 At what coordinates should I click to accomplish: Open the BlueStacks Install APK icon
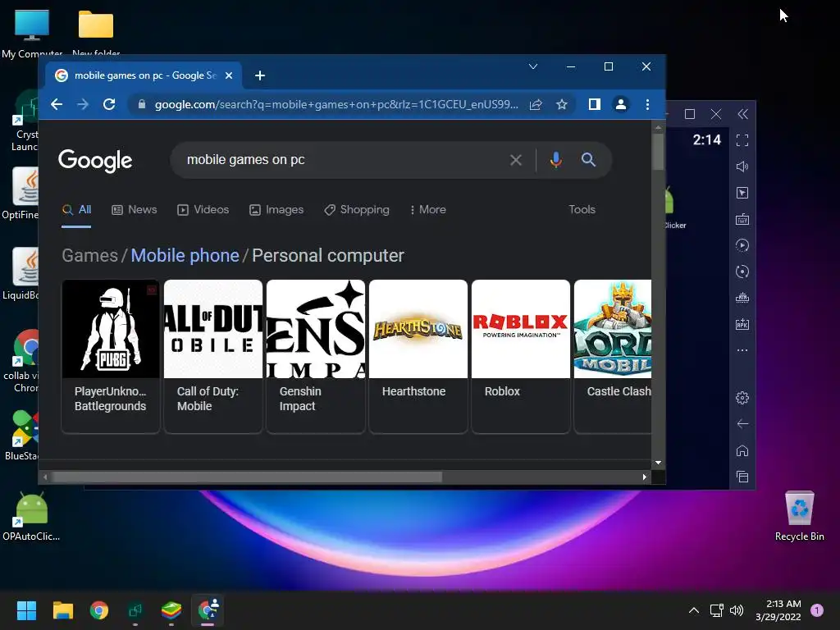(742, 324)
